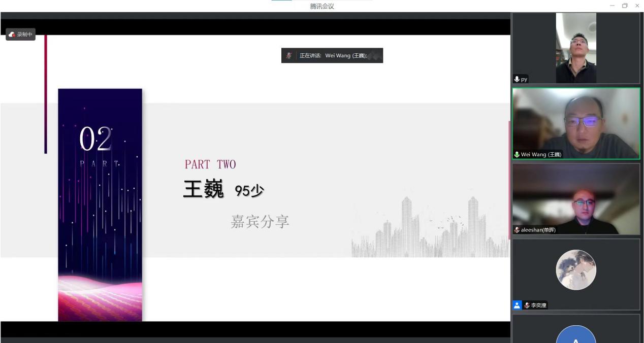Screen dimensions: 644x343
Task: Click the 王巍 title text on slide
Action: click(203, 190)
